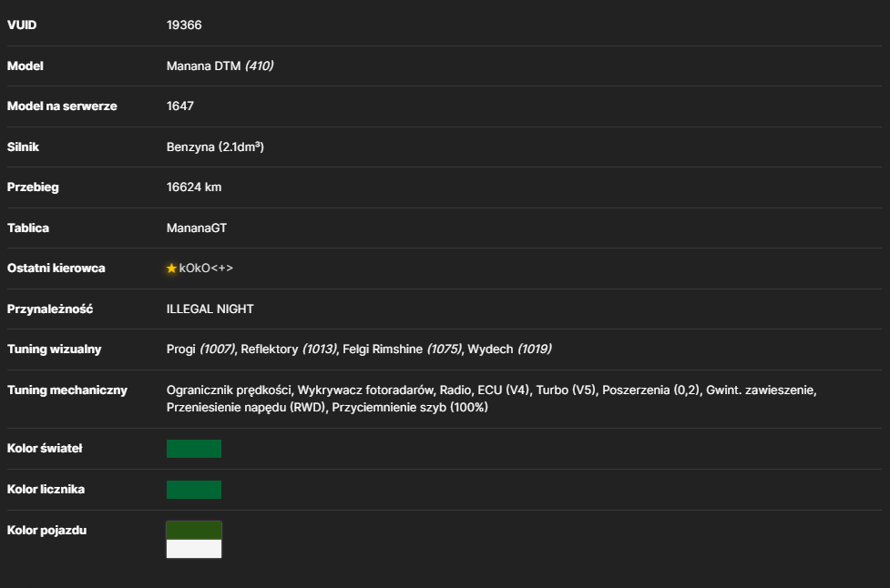Click the Progi (1007) tuning entry
890x588 pixels.
pyautogui.click(x=201, y=350)
